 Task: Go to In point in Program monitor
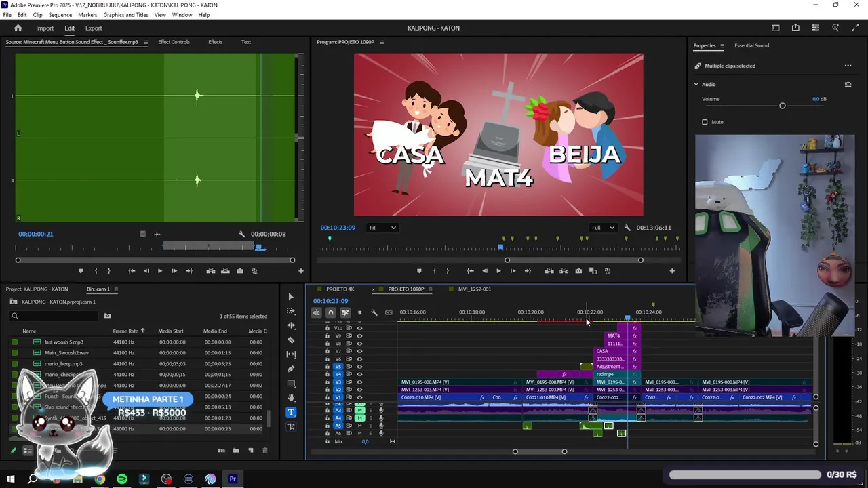470,271
